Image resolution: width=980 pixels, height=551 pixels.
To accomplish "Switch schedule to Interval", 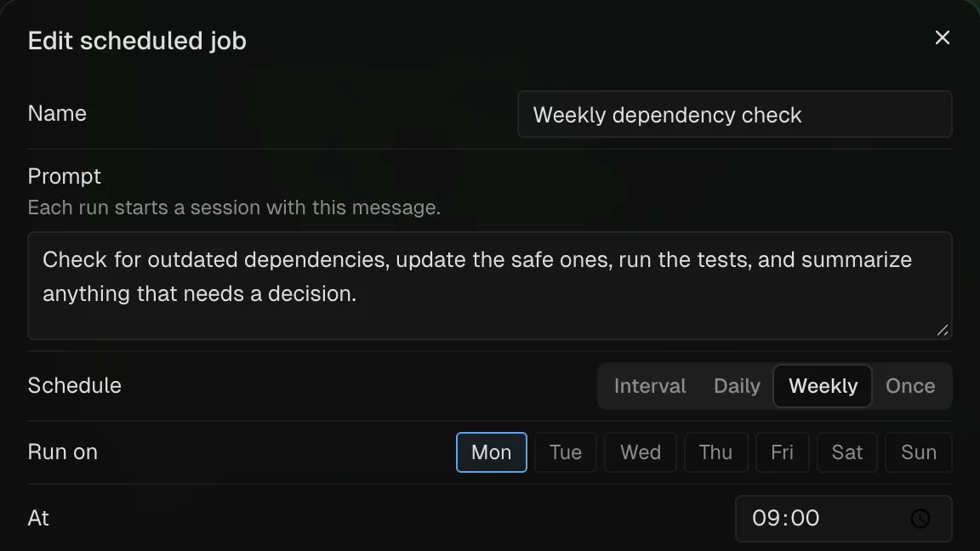I will pos(649,386).
